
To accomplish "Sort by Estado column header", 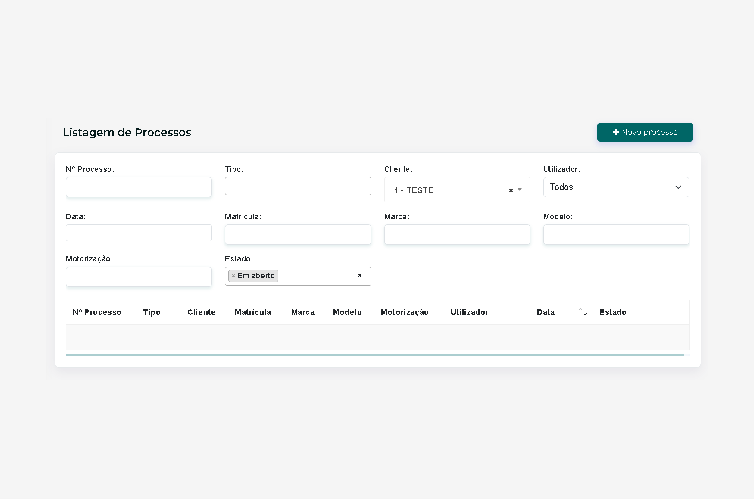I will 613,312.
